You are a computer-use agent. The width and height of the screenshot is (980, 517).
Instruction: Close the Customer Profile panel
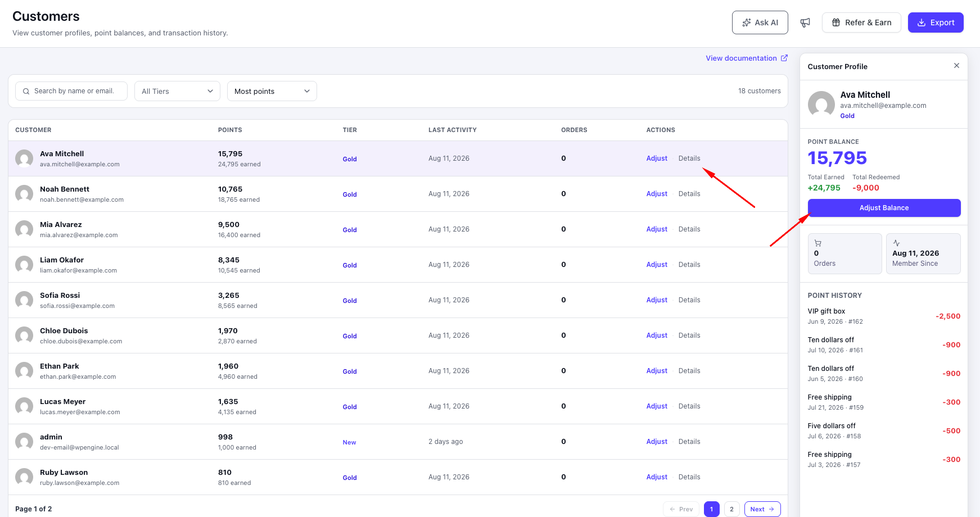click(x=956, y=66)
